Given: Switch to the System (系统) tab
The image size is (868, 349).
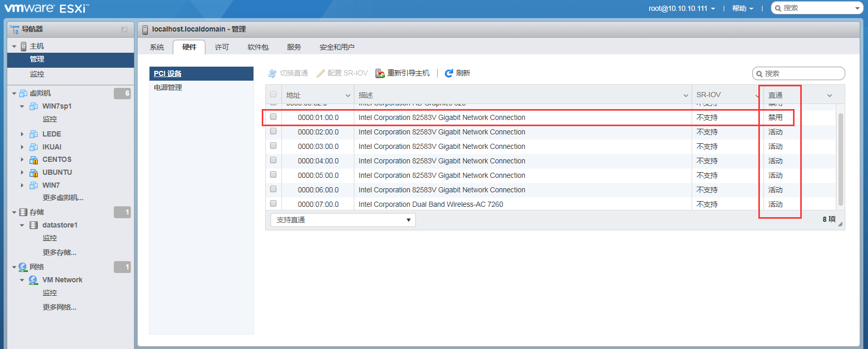Looking at the screenshot, I should pos(157,48).
